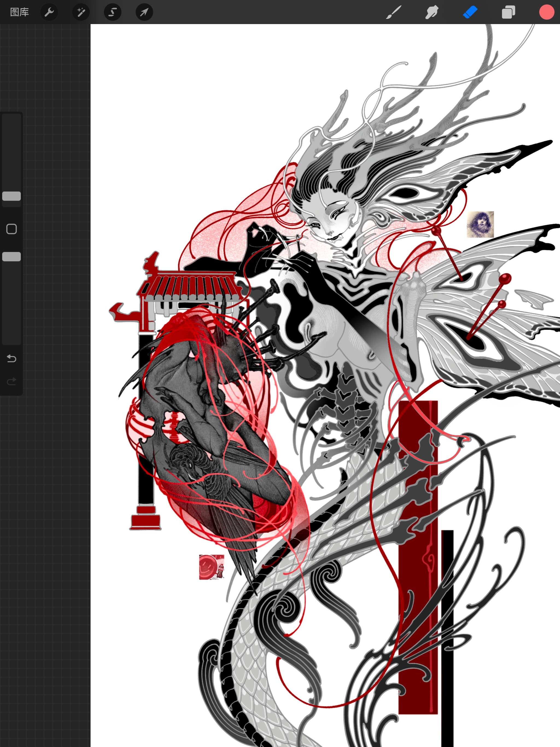Redo the undone stroke
Viewport: 560px width, 747px height.
11,381
